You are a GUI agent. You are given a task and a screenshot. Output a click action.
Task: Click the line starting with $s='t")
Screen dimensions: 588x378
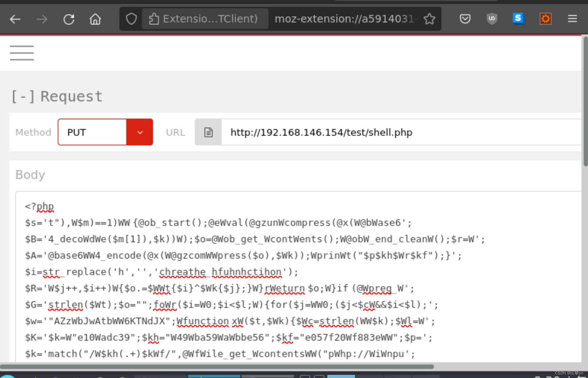pyautogui.click(x=218, y=223)
